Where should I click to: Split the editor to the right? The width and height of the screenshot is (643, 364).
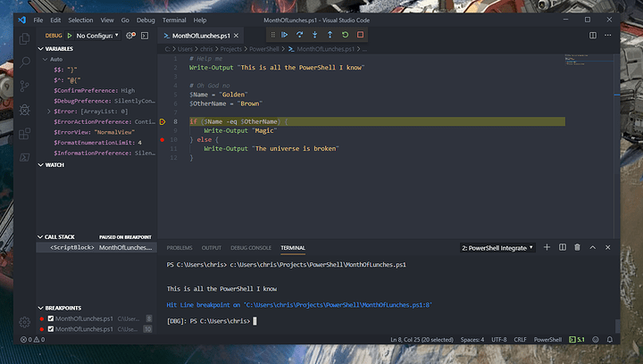[593, 35]
